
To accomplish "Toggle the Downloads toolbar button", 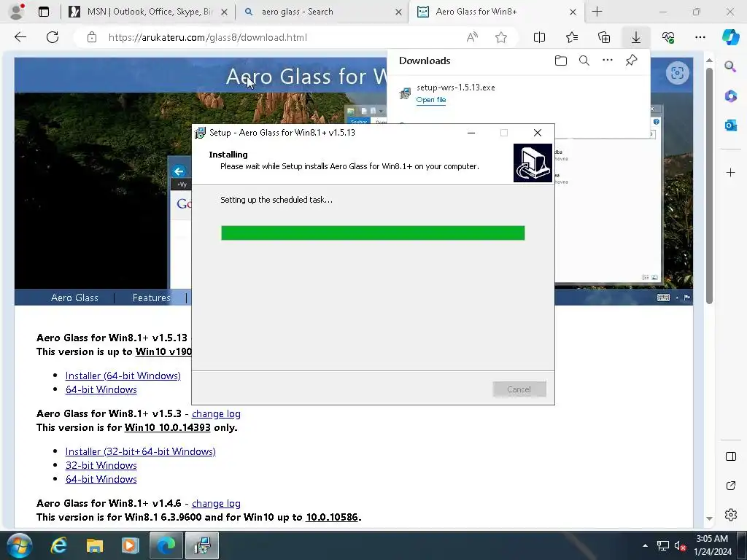I will pyautogui.click(x=636, y=37).
